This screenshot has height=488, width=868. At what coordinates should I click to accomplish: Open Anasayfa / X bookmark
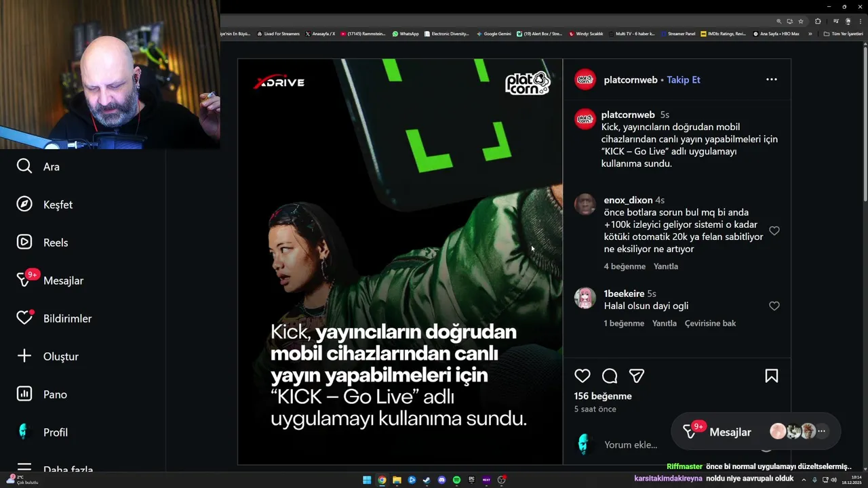coord(320,33)
